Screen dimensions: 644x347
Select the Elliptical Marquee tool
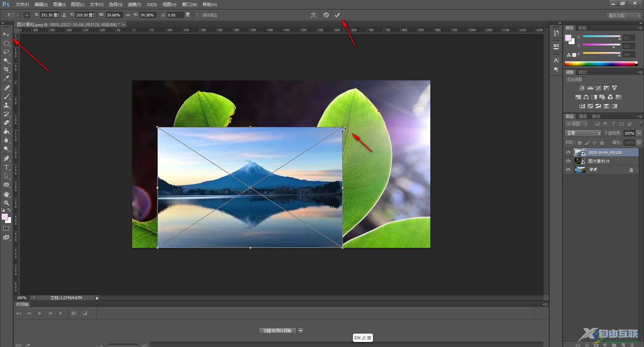(x=6, y=43)
